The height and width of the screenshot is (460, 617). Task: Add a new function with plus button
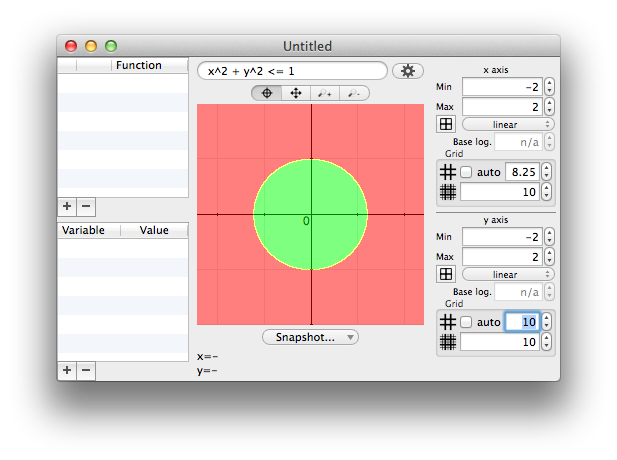pos(67,206)
